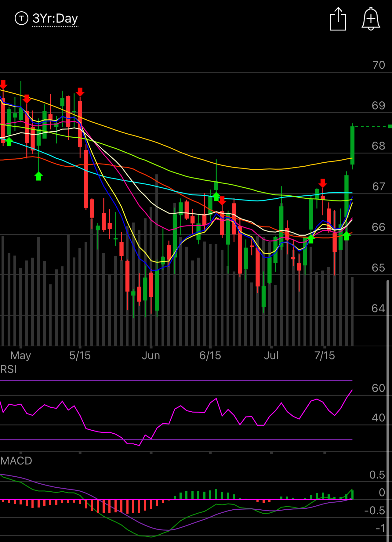Tap the RSI 60 level label
This screenshot has width=392, height=542.
pyautogui.click(x=379, y=388)
